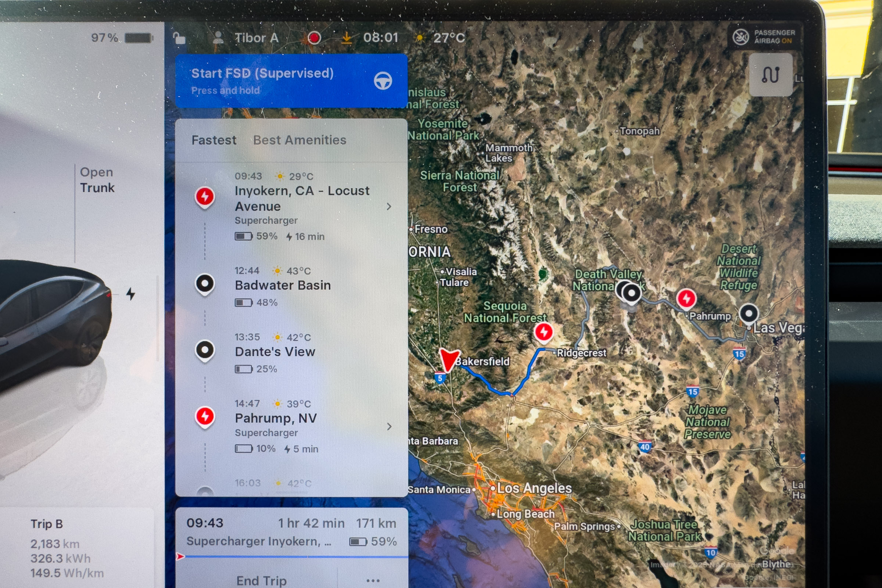Tap 'Supercharger Inyokern' next-stop summary
Screen dimensions: 882x588
pos(259,541)
